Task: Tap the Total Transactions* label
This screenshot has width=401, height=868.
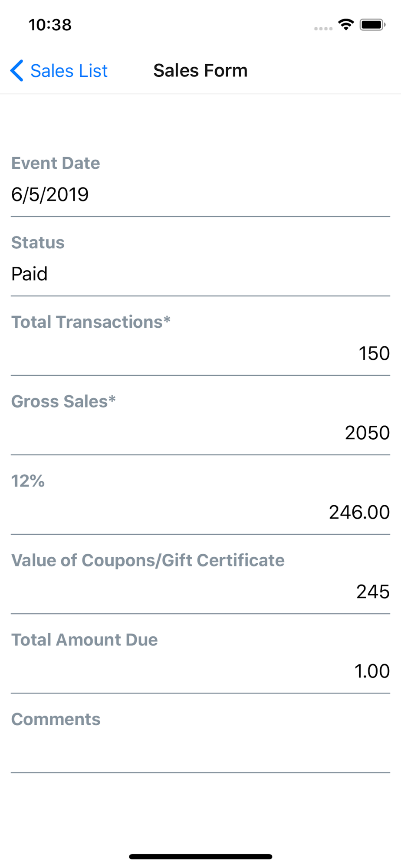Action: 91,322
